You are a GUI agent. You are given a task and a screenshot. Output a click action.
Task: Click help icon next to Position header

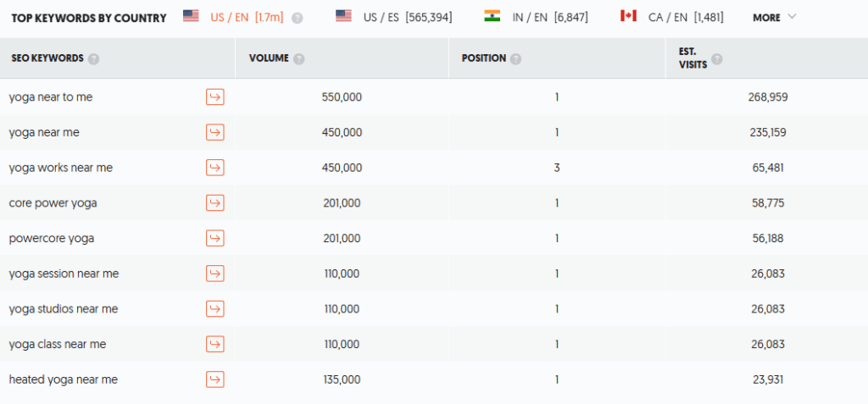point(516,58)
